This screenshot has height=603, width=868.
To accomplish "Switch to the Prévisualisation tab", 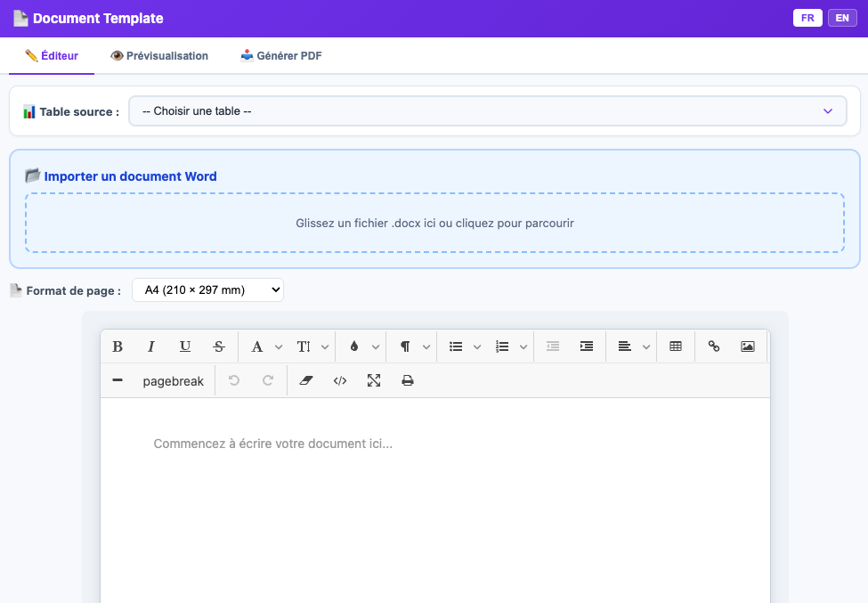I will click(x=159, y=55).
